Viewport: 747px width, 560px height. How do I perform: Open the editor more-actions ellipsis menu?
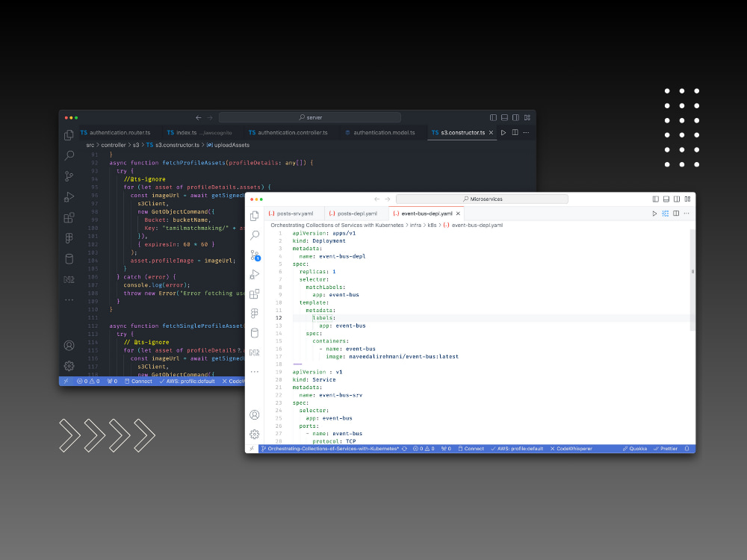click(686, 214)
